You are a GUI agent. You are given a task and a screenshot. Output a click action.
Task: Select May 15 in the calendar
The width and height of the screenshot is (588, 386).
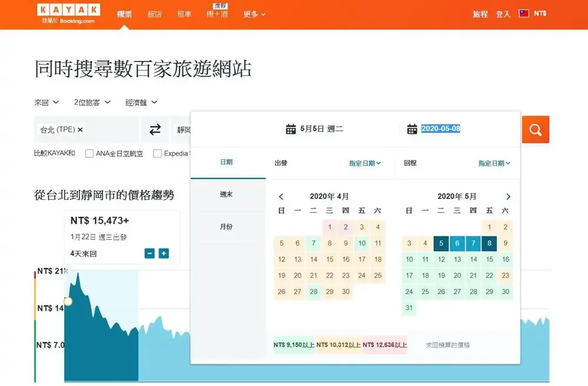tap(489, 259)
